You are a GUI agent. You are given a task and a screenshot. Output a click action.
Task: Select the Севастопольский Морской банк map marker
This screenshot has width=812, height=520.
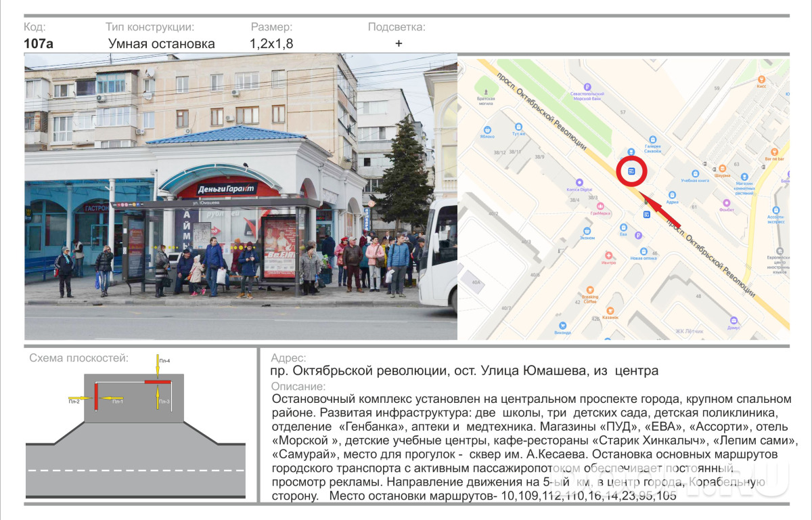[587, 87]
